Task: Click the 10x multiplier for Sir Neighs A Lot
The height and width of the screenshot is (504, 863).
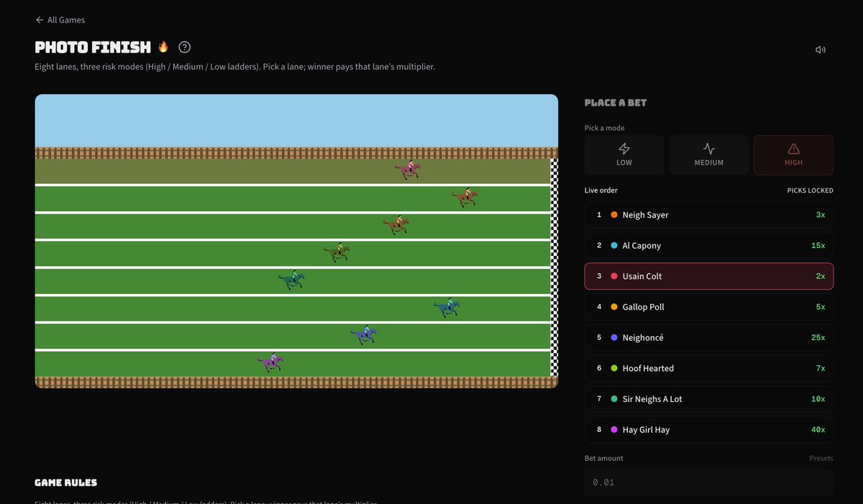Action: coord(818,399)
